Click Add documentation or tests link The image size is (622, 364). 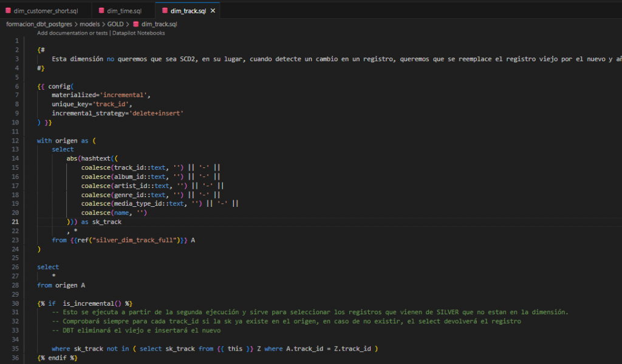pyautogui.click(x=73, y=33)
